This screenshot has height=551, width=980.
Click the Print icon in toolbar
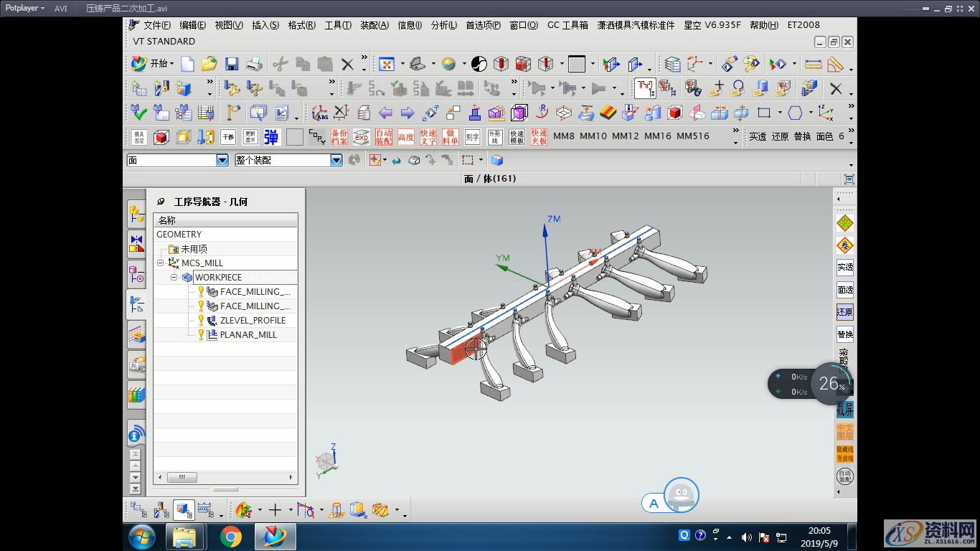click(254, 65)
